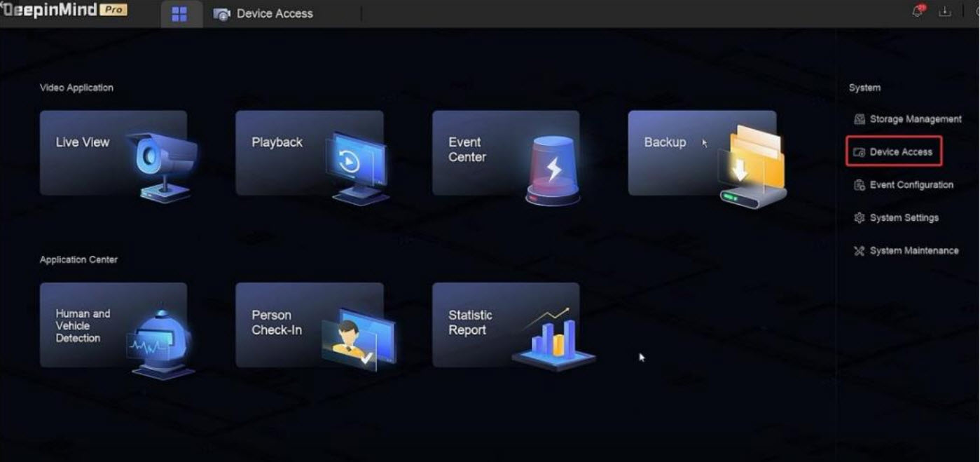Open the Statistic Report tile
This screenshot has height=462, width=980.
[505, 325]
